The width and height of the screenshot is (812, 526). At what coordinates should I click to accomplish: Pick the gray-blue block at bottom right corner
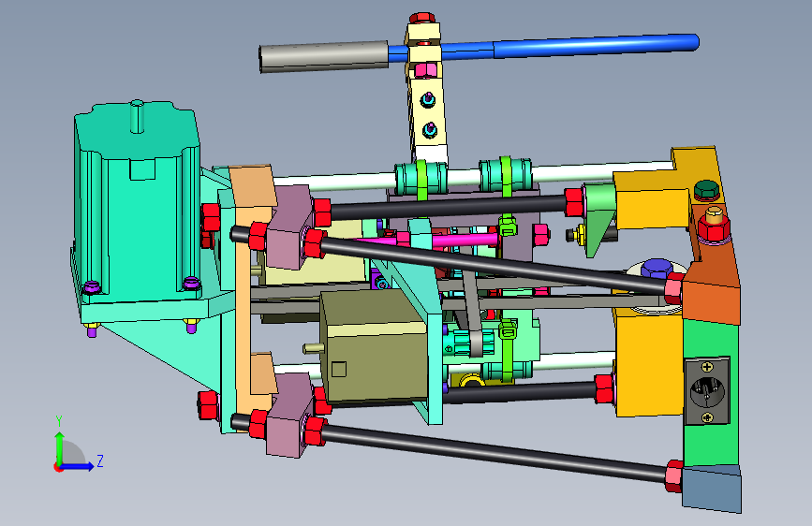(712, 489)
